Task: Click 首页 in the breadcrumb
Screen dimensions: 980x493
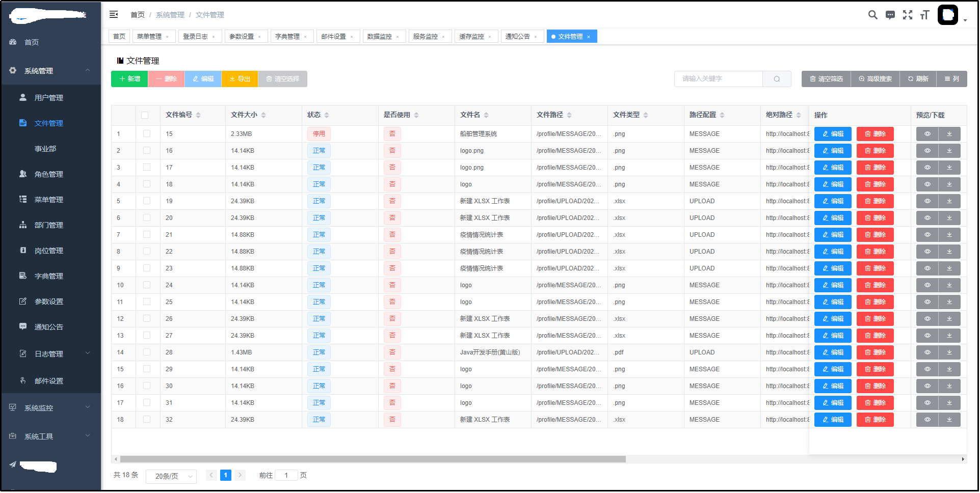Action: [138, 15]
